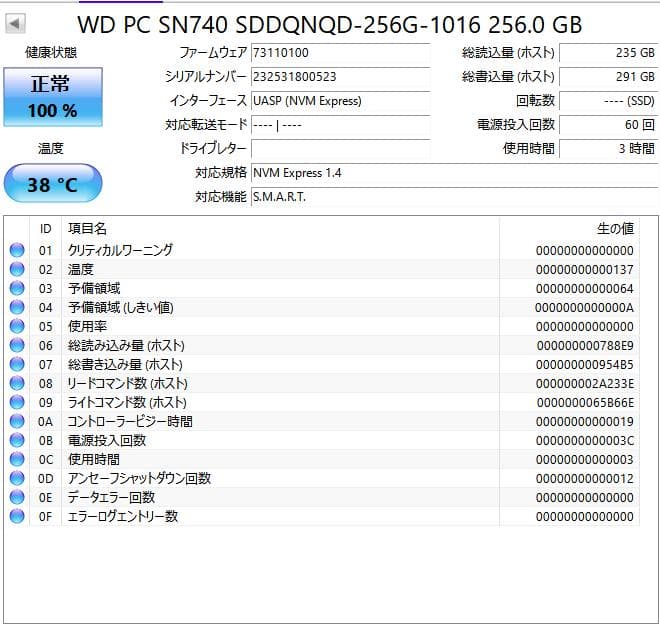Click raw value 0000000000012
660x627 pixels.
[x=585, y=478]
